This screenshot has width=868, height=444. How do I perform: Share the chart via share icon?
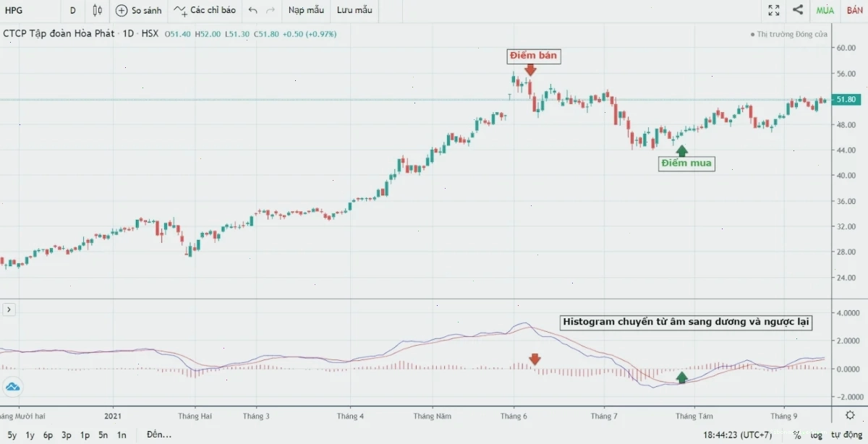click(x=798, y=10)
